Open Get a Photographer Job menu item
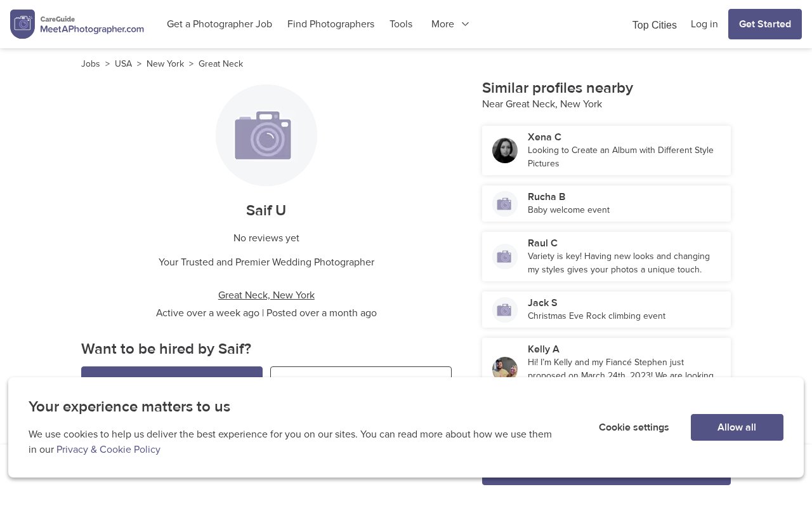Screen dimensions: 812x508 219,24
